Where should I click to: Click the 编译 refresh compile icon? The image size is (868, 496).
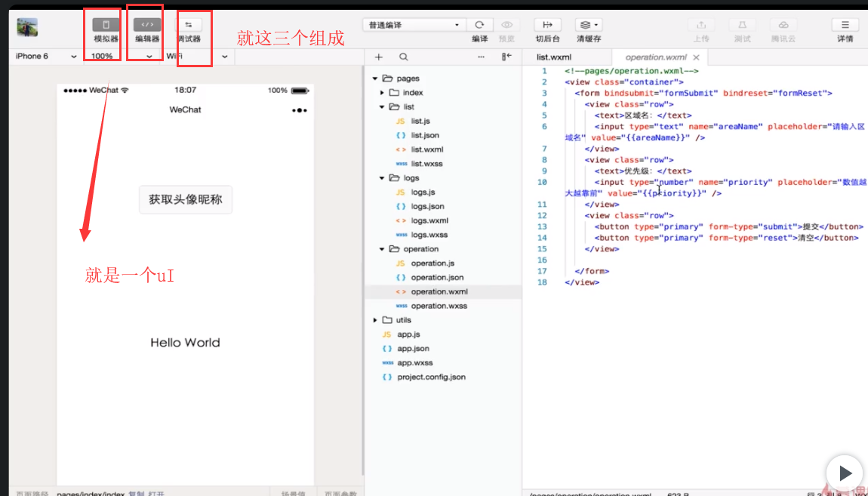(479, 25)
